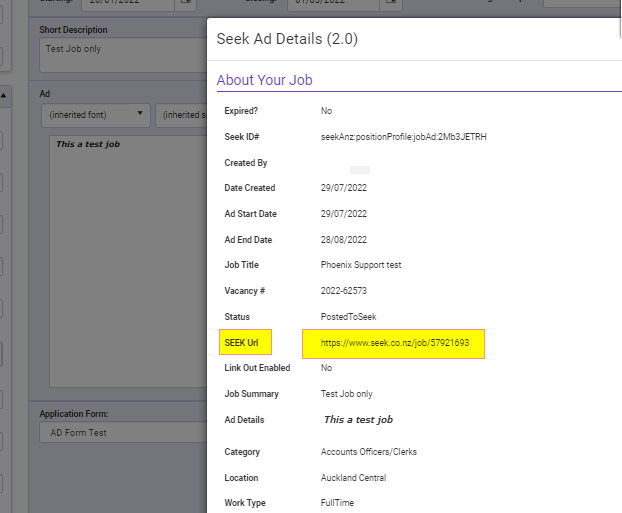Click the Ad End Date value 28/08/2022
The image size is (622, 513).
click(344, 240)
